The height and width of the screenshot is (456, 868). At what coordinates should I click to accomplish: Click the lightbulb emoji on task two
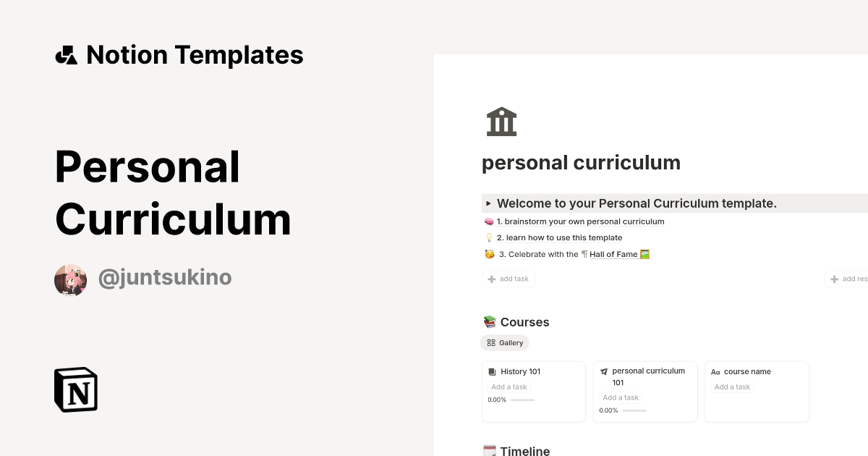point(488,237)
